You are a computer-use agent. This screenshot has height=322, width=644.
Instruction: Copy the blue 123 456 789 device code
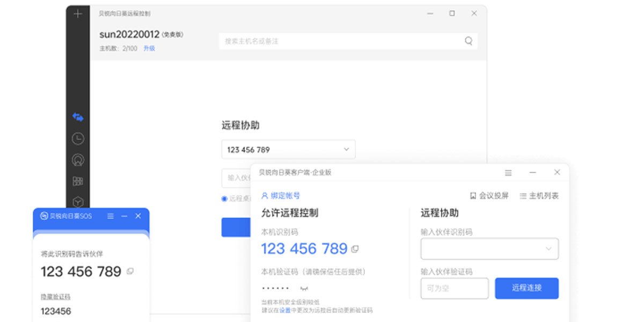(x=355, y=249)
